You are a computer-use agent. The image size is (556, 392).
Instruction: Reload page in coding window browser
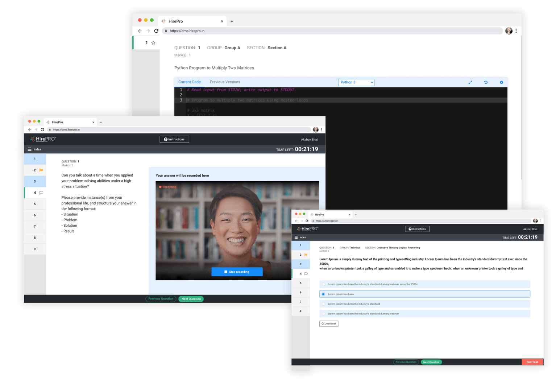156,31
